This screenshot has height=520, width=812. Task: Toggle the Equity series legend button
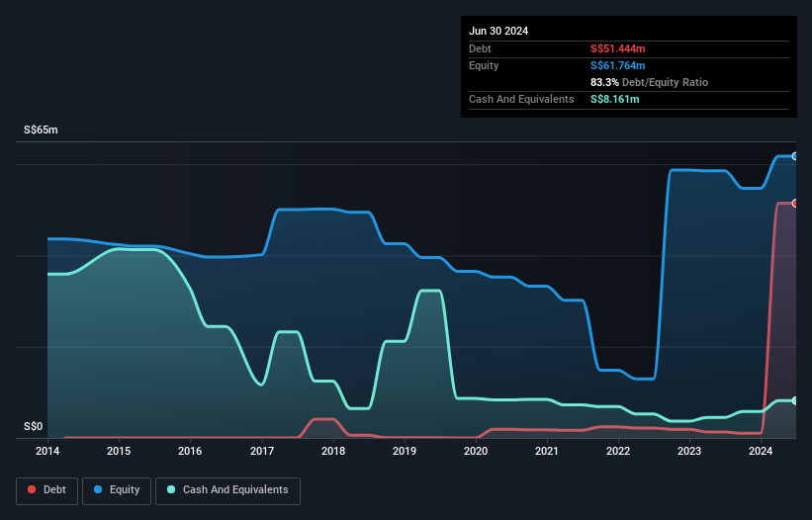coord(117,490)
